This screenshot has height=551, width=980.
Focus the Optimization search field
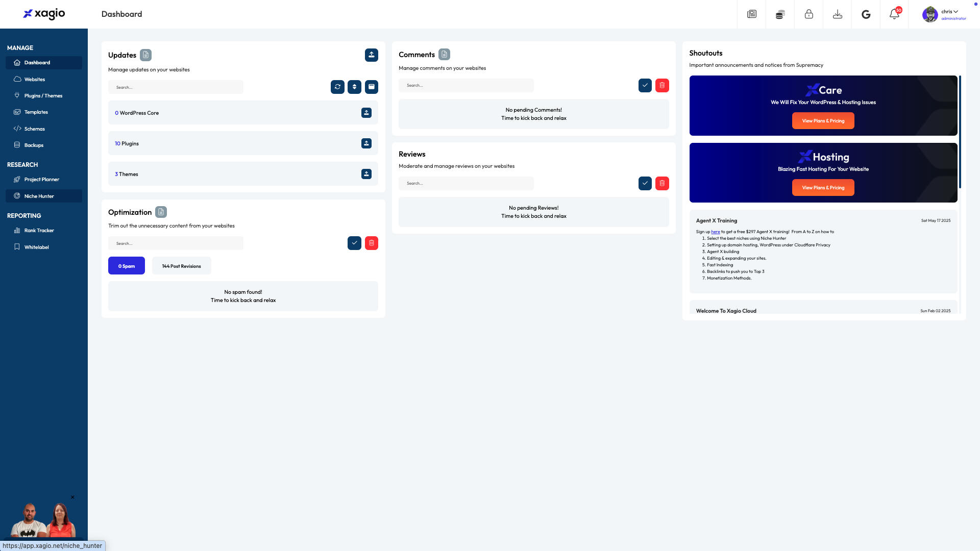point(176,243)
